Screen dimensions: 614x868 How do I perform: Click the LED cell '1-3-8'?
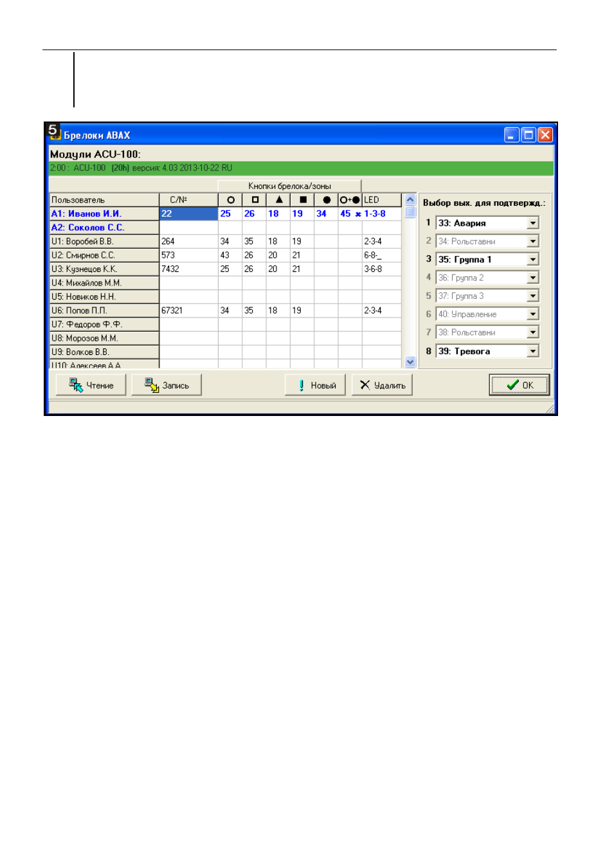(382, 213)
